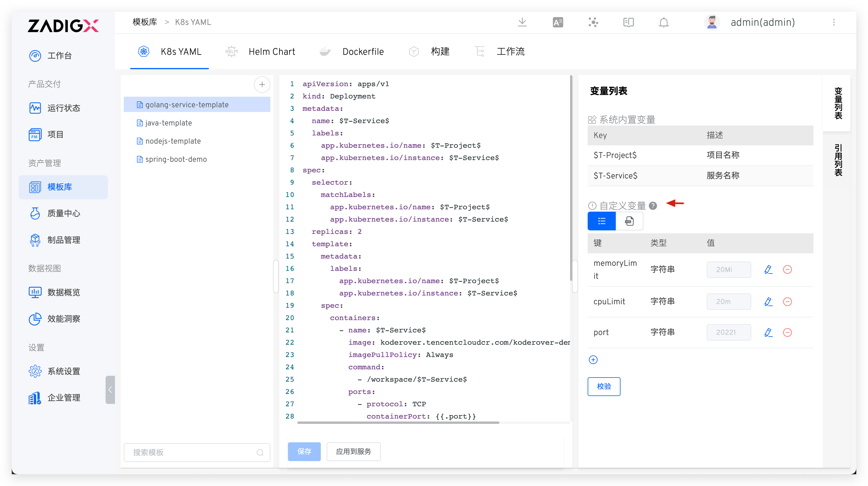Select list view mode for custom variables

coord(601,221)
